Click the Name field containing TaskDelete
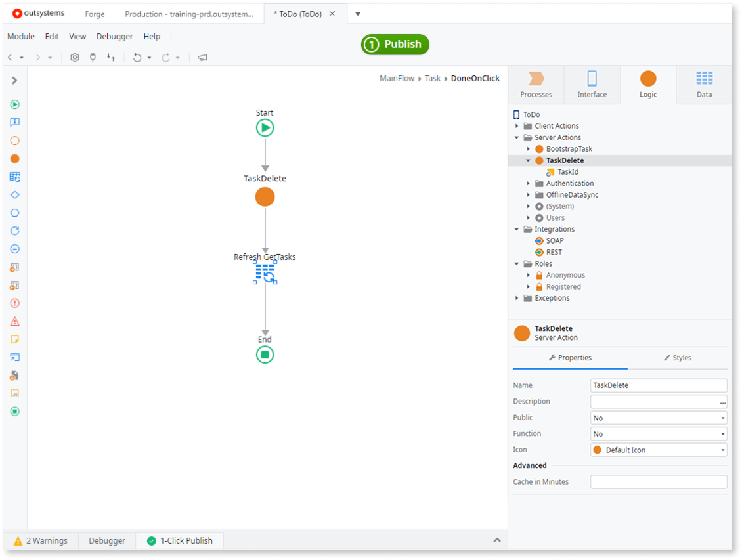742x560 pixels. (x=657, y=385)
